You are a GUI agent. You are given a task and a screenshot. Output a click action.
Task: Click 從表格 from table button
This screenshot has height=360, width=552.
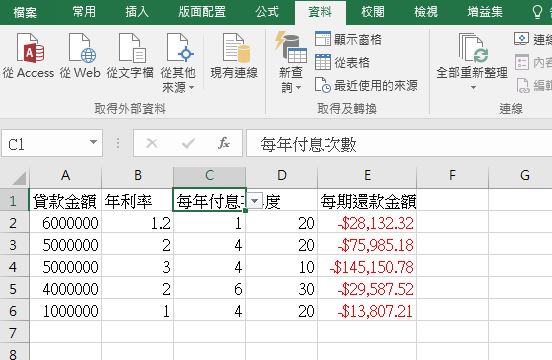(343, 62)
